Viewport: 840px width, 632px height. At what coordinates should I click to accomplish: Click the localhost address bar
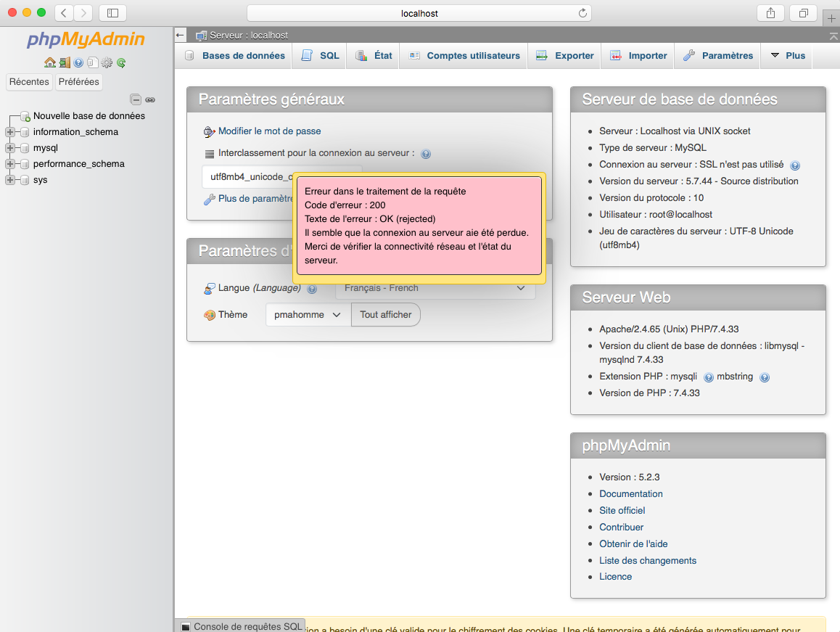coord(419,13)
